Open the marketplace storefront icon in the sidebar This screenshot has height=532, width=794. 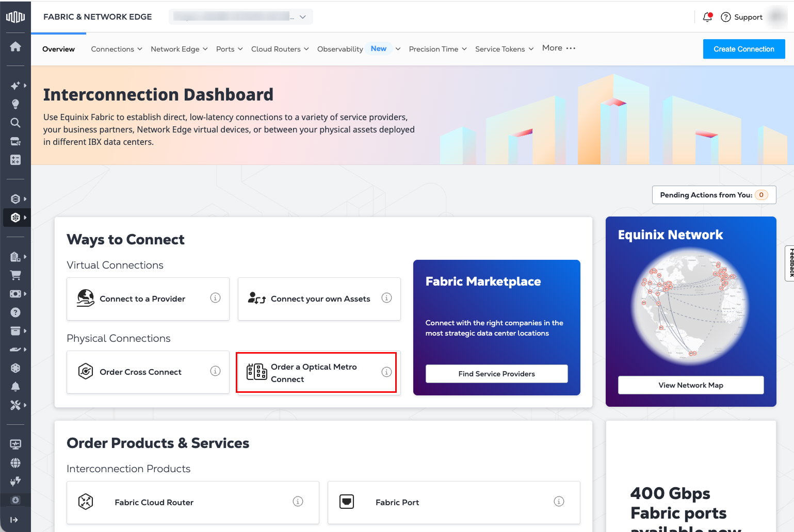15,141
